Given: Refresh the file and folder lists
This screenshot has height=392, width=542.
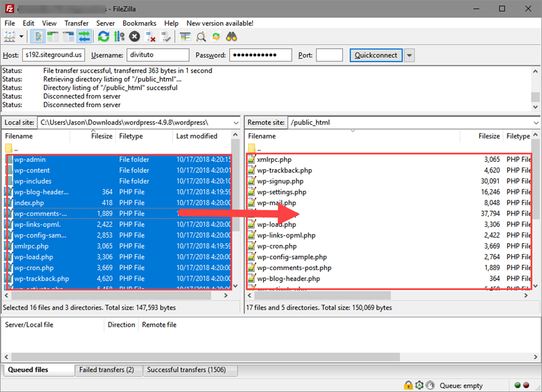Looking at the screenshot, I should [x=103, y=36].
